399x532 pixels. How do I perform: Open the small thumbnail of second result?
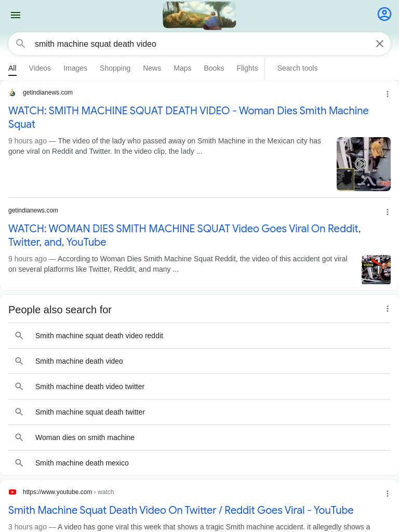[x=376, y=270]
